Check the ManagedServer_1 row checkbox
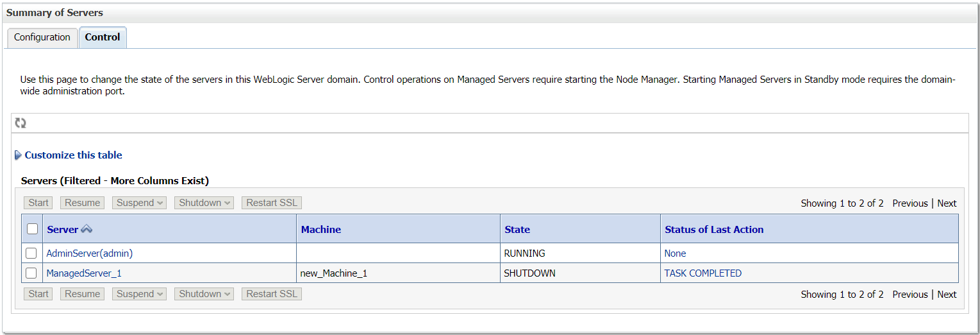The width and height of the screenshot is (980, 335). point(31,273)
